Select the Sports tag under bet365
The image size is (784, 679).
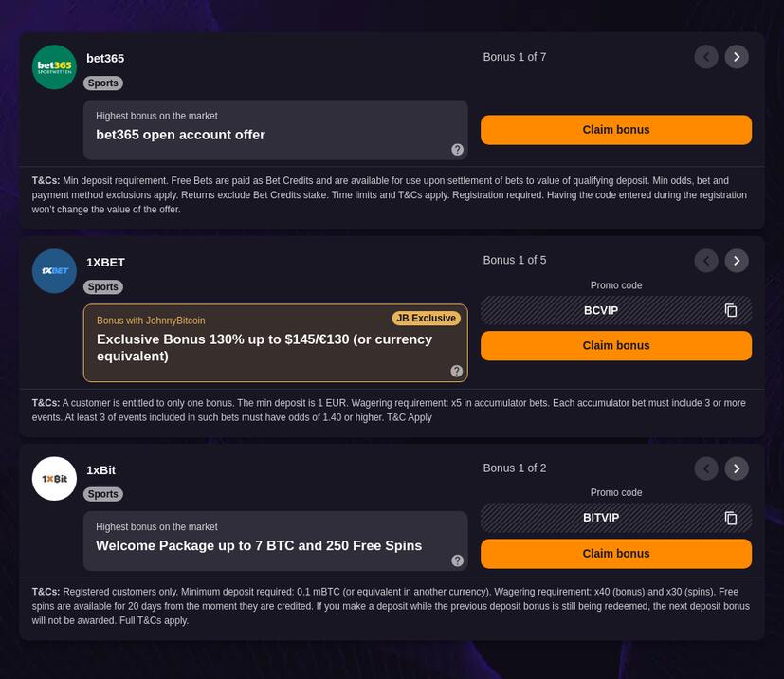pyautogui.click(x=102, y=83)
